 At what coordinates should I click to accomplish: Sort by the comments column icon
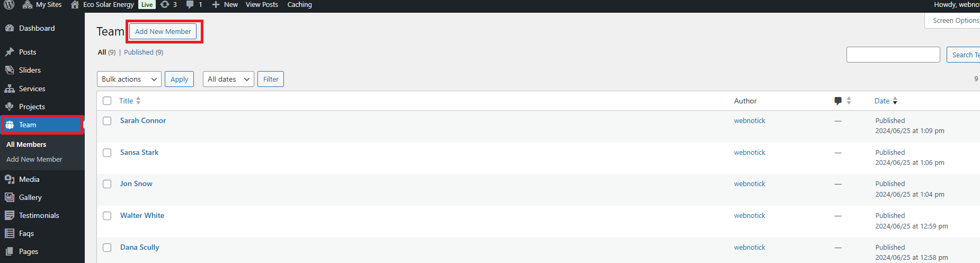click(838, 101)
